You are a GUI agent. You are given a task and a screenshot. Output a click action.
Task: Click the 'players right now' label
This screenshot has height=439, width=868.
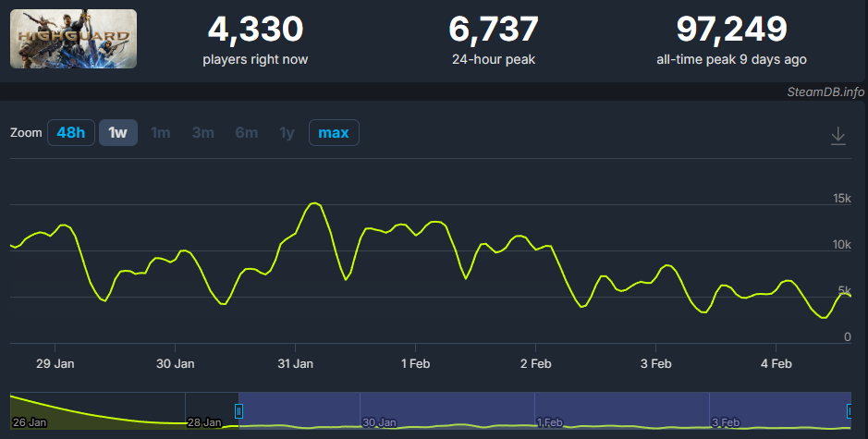[x=255, y=60]
